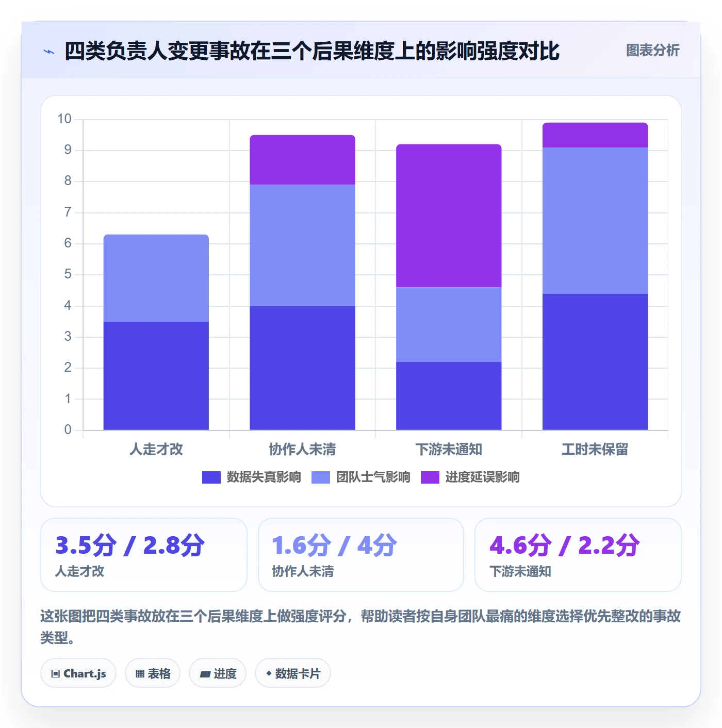Click the description paragraph starting 这张图把四类事故
Viewport: 722px width, 728px height.
pyautogui.click(x=360, y=627)
